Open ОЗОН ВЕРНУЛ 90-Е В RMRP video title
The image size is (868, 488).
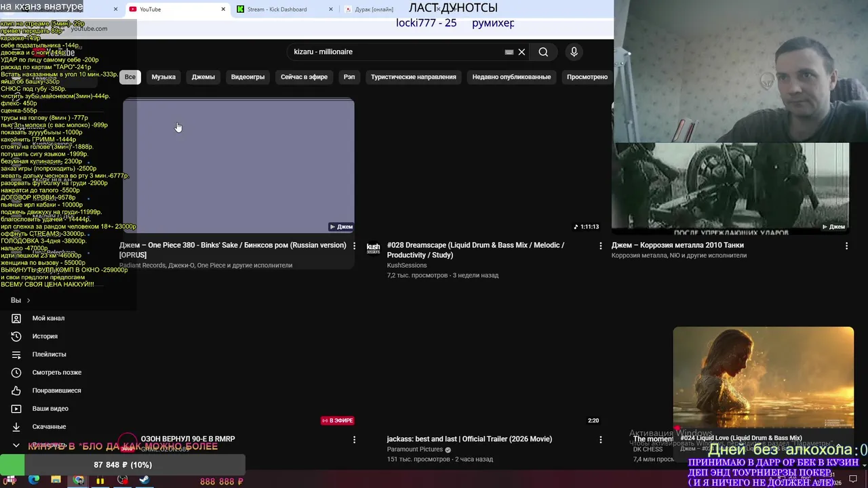click(188, 439)
